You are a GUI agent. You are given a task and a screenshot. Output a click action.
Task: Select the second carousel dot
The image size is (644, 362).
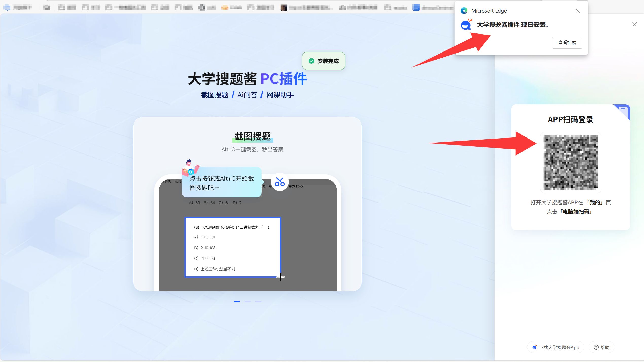[247, 301]
